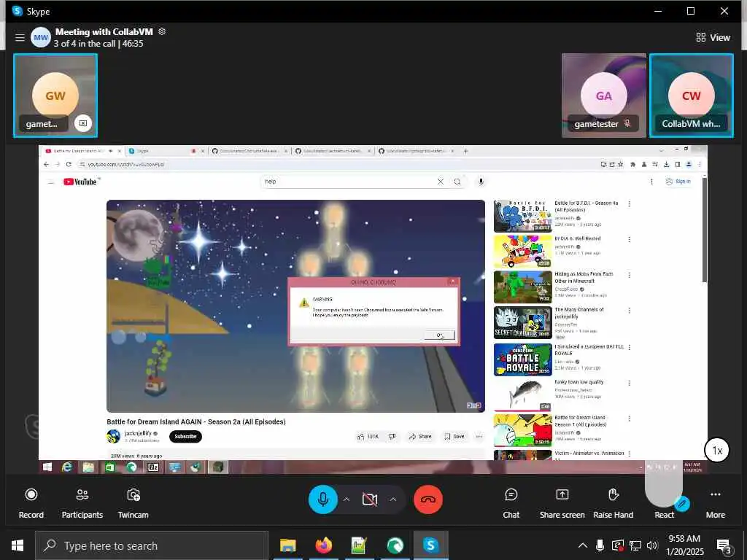This screenshot has height=560, width=747.
Task: Select the gametester GA participant tile
Action: coord(603,96)
